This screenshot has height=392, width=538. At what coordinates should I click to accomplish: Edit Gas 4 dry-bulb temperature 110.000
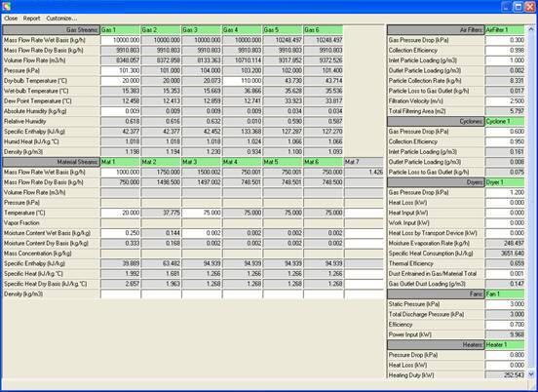[x=243, y=81]
